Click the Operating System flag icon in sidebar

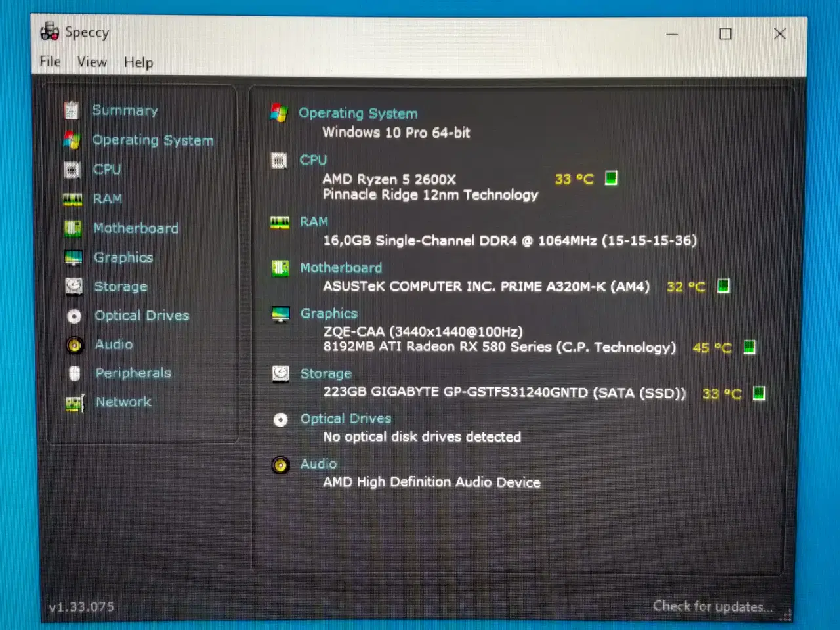(72, 140)
